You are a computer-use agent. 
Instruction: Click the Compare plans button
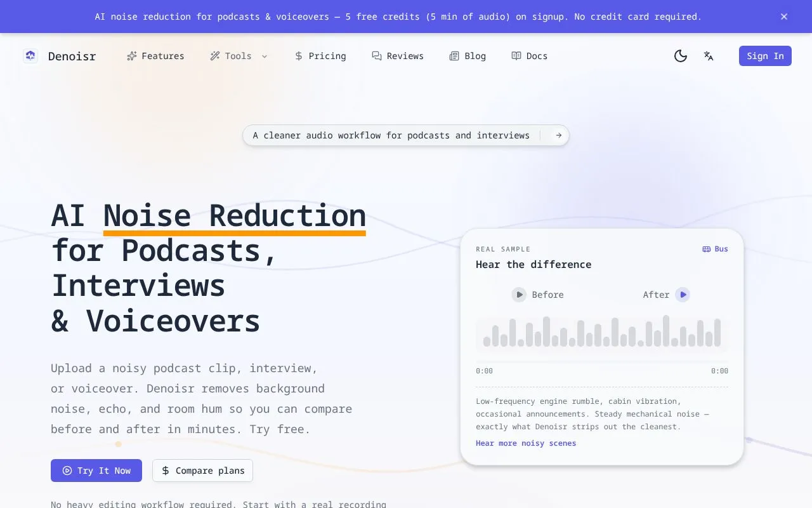[x=203, y=471]
